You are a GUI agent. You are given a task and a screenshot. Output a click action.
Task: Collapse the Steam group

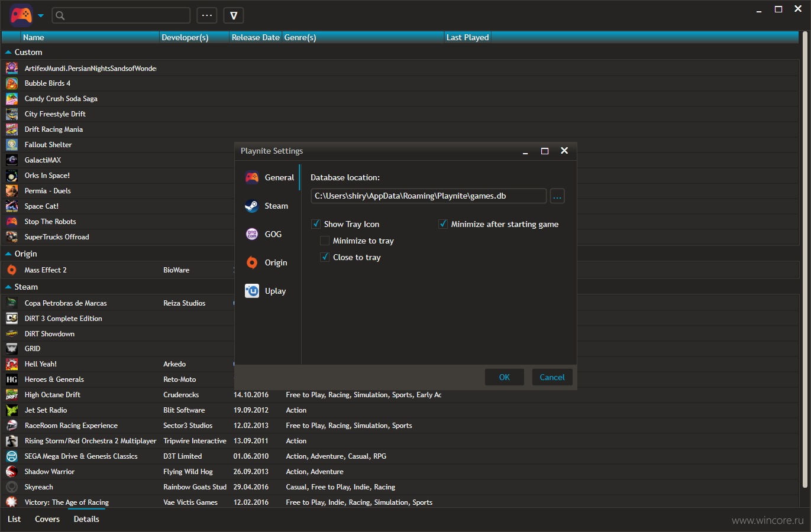tap(8, 287)
